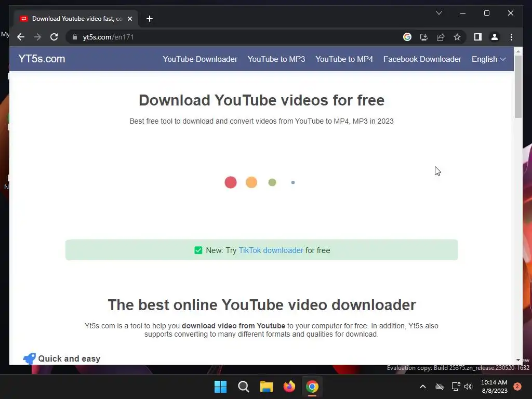The height and width of the screenshot is (399, 532).
Task: Open the clock showing 10:14 AM
Action: 494,387
